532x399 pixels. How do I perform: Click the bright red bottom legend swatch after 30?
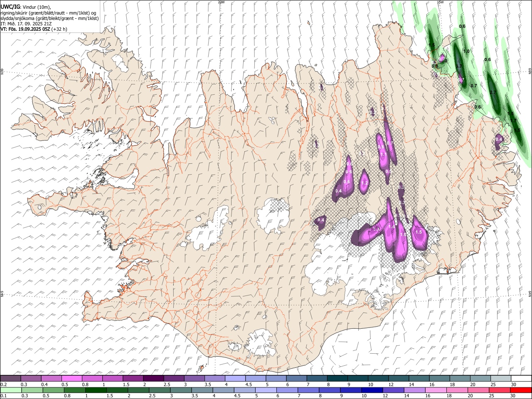coord(521,390)
